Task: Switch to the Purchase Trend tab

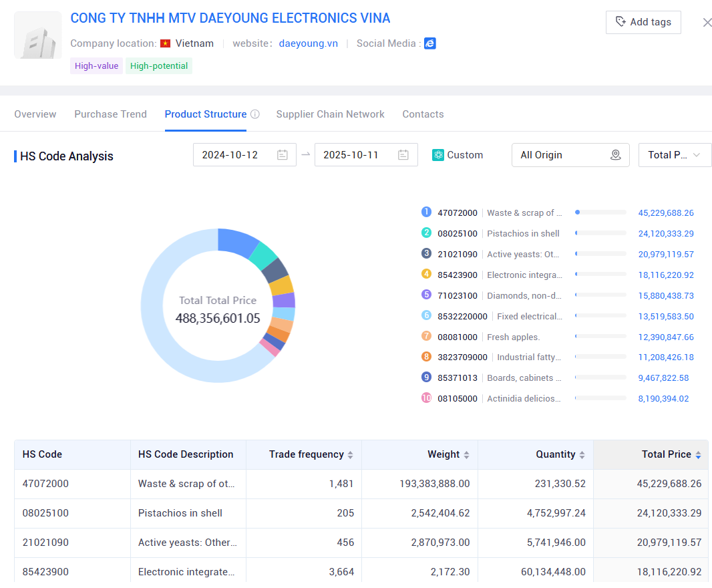Action: [x=110, y=114]
